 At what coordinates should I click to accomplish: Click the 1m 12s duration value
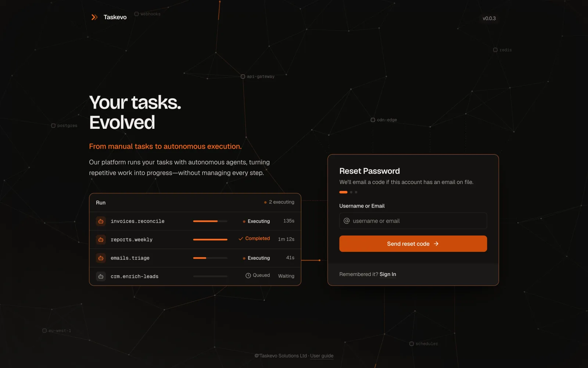click(x=286, y=239)
